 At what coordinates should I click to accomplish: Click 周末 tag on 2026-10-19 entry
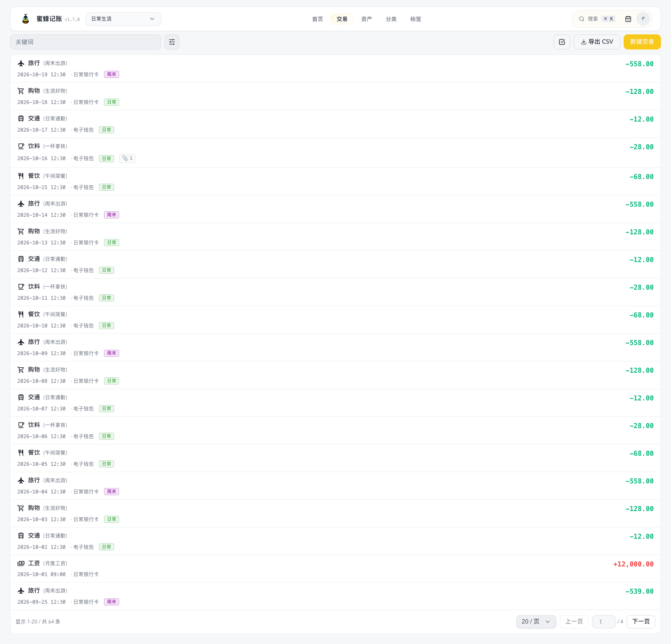[112, 74]
